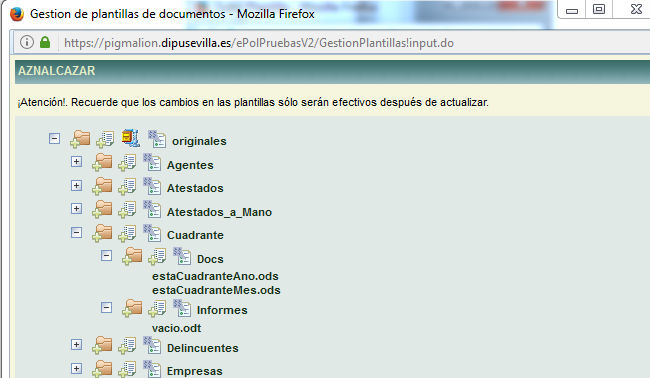Click tree-structure icon next to Atestados
Image resolution: width=650 pixels, height=378 pixels.
coord(152,186)
